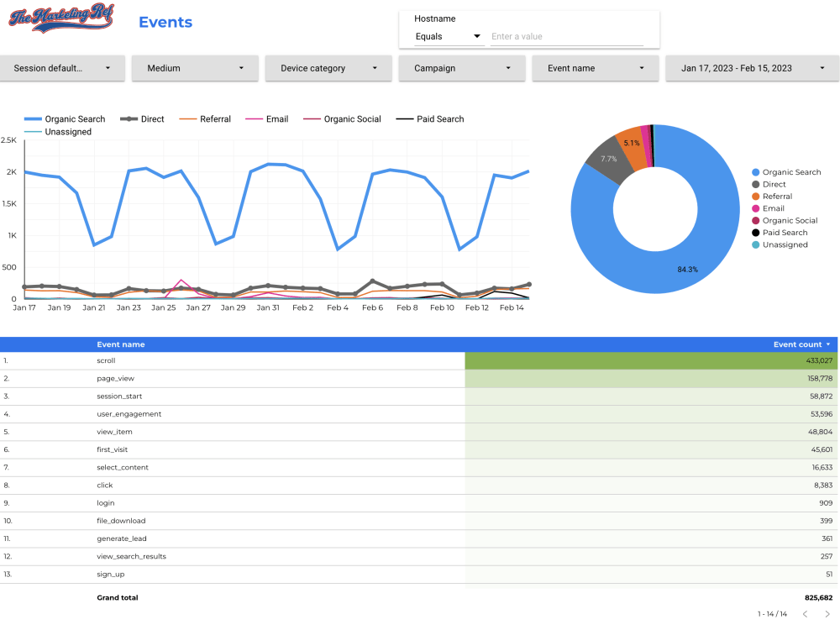The width and height of the screenshot is (840, 630).
Task: Click the arrow beside Hostname Equals selector
Action: pyautogui.click(x=476, y=36)
